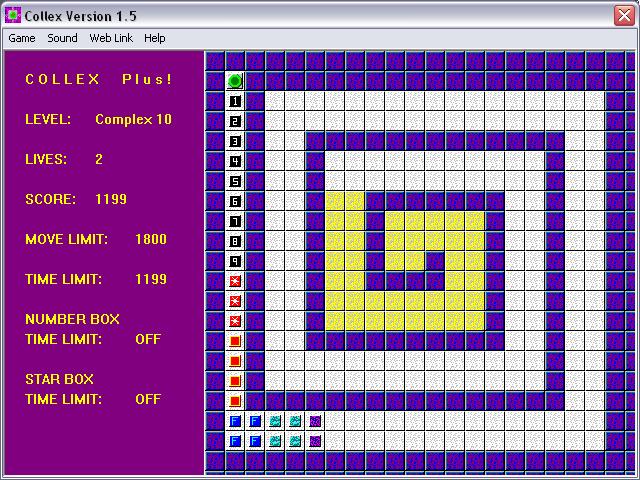The height and width of the screenshot is (480, 640).
Task: Click the number 2 box
Action: point(235,121)
